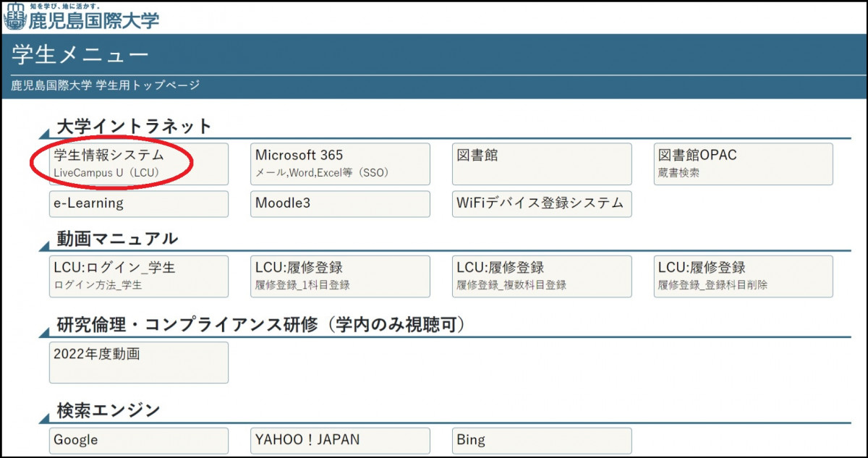Open the Google search engine link
868x458 pixels.
coord(139,441)
